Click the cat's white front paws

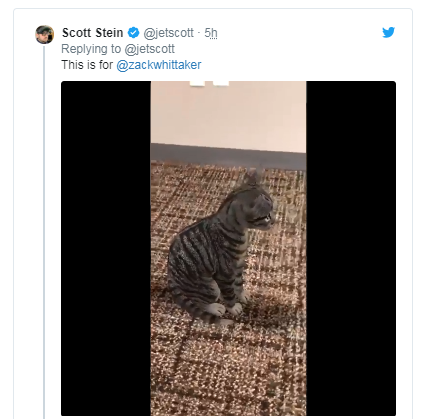(x=226, y=309)
